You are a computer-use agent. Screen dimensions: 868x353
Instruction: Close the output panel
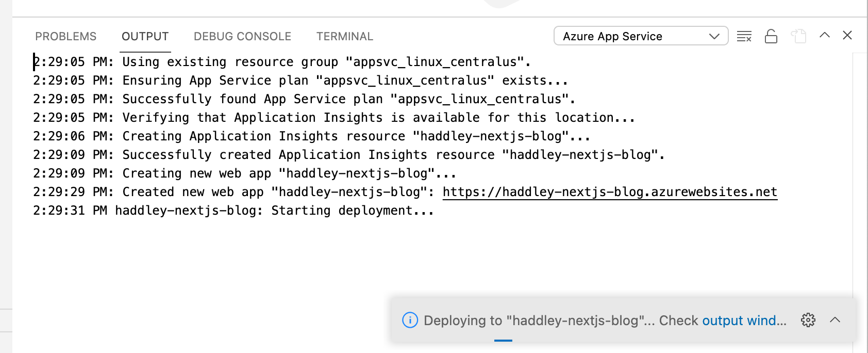(847, 35)
